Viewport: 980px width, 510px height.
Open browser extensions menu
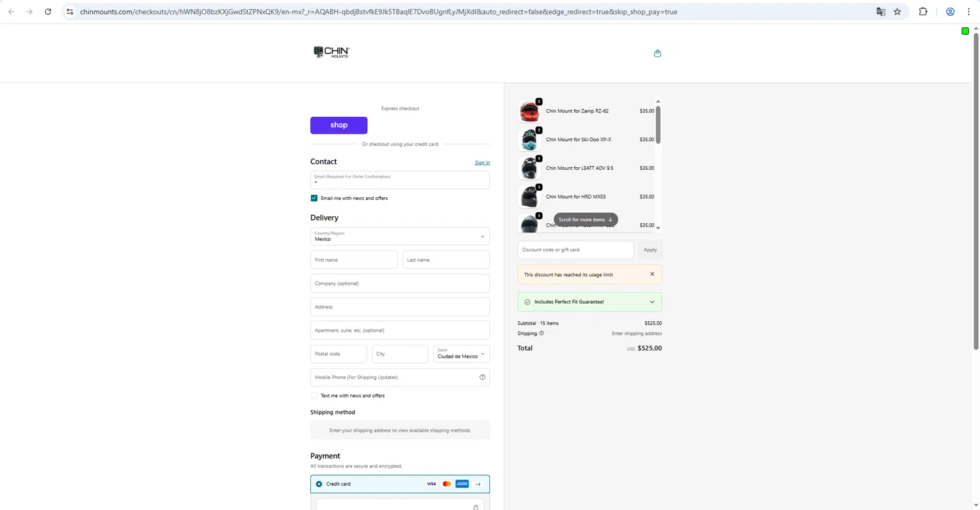pyautogui.click(x=923, y=12)
